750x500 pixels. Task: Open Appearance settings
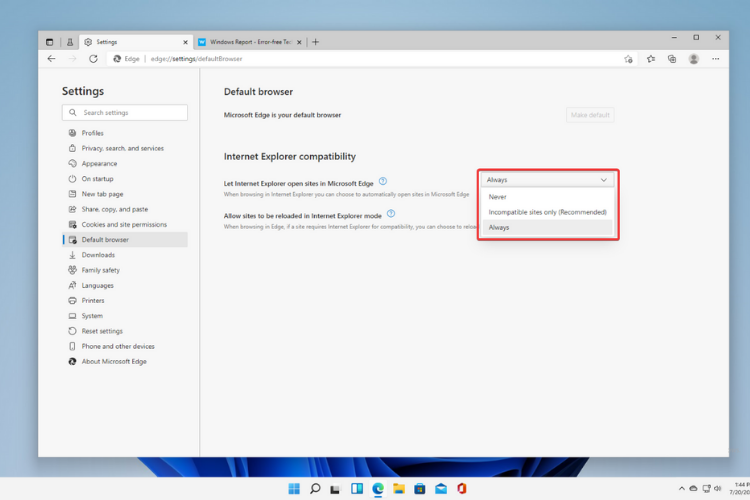pyautogui.click(x=125, y=164)
